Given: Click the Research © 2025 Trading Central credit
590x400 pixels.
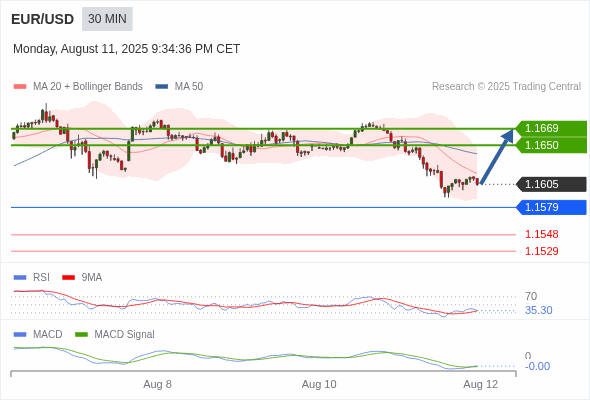Looking at the screenshot, I should pos(506,87).
